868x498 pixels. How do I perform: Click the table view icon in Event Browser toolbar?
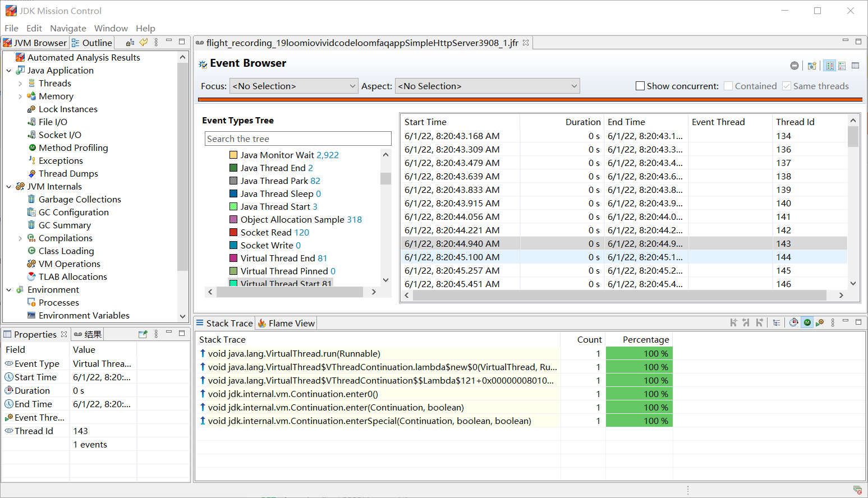pos(855,66)
